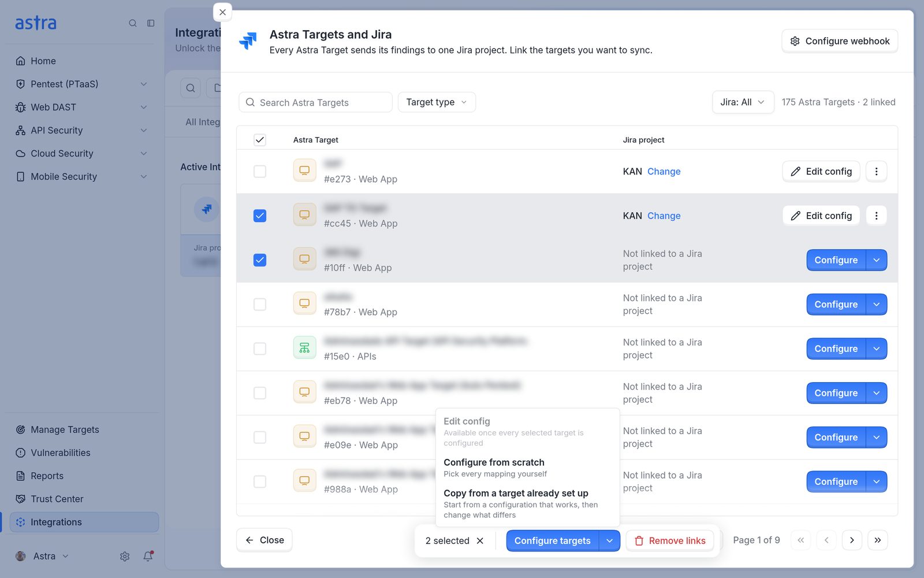Open more options for #e273 target

pos(876,171)
